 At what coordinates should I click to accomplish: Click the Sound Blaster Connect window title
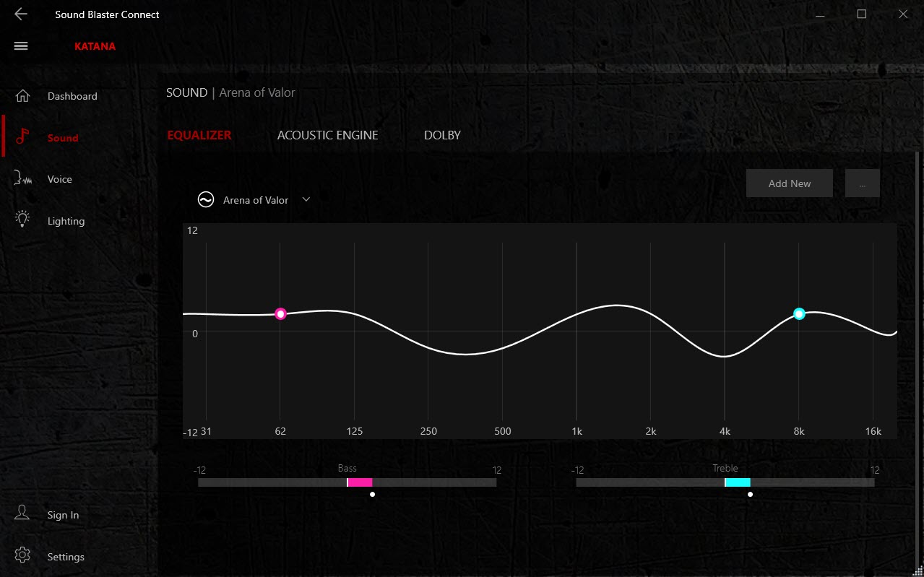[x=107, y=14]
